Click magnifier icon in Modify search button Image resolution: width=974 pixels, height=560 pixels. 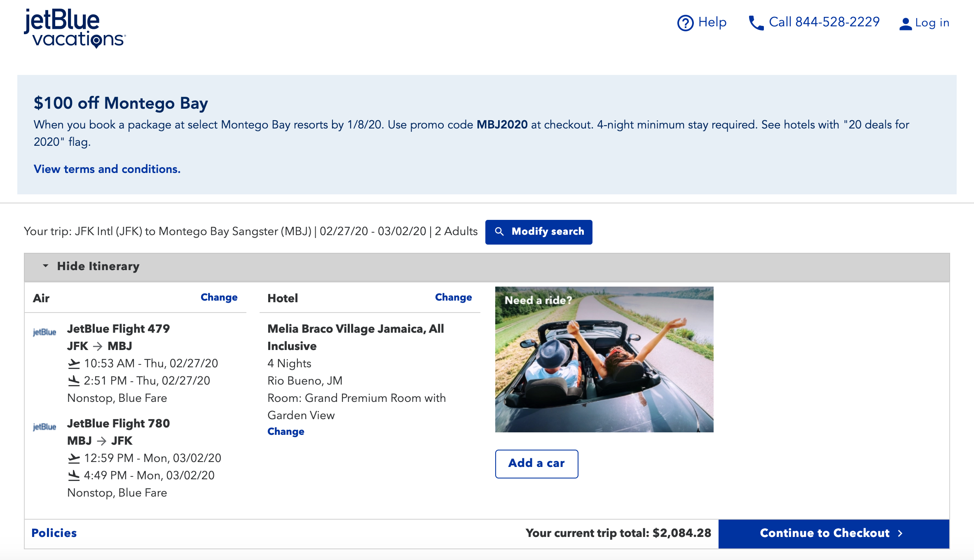(499, 231)
